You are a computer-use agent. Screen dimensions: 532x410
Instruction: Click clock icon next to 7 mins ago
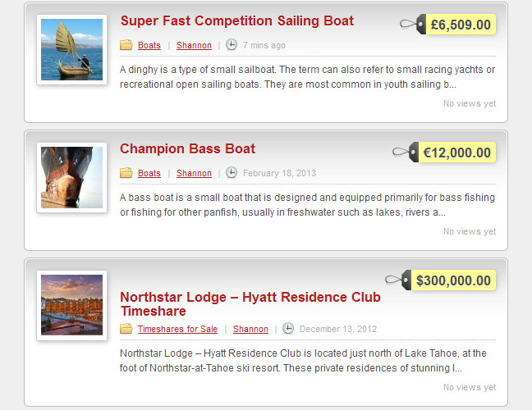[232, 44]
